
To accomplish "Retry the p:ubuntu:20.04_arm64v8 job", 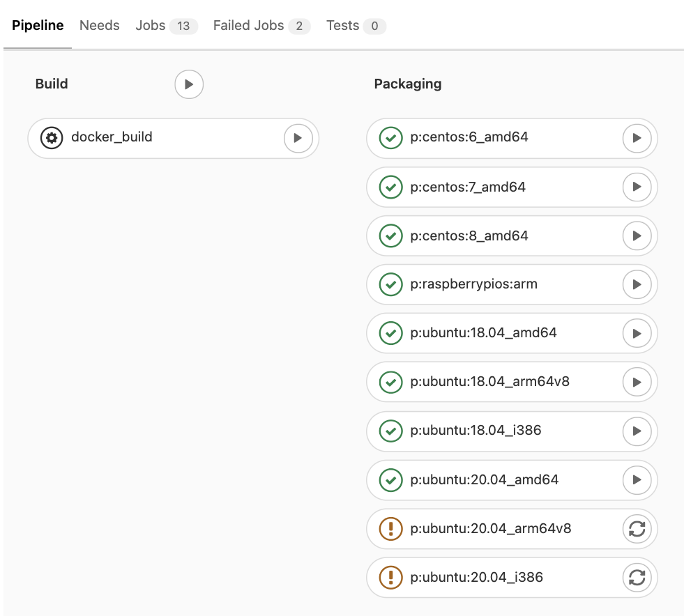I will tap(637, 528).
